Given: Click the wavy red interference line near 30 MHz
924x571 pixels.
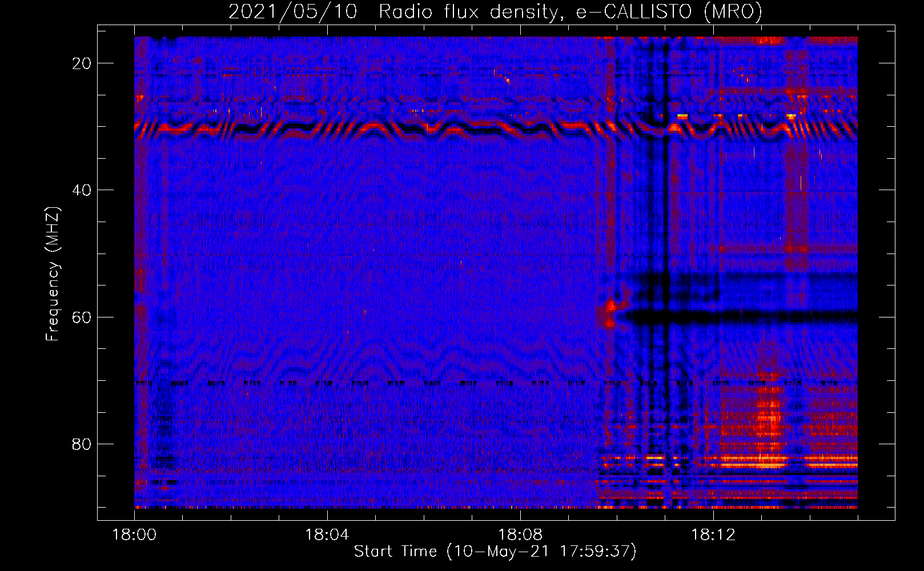Looking at the screenshot, I should pos(496,129).
